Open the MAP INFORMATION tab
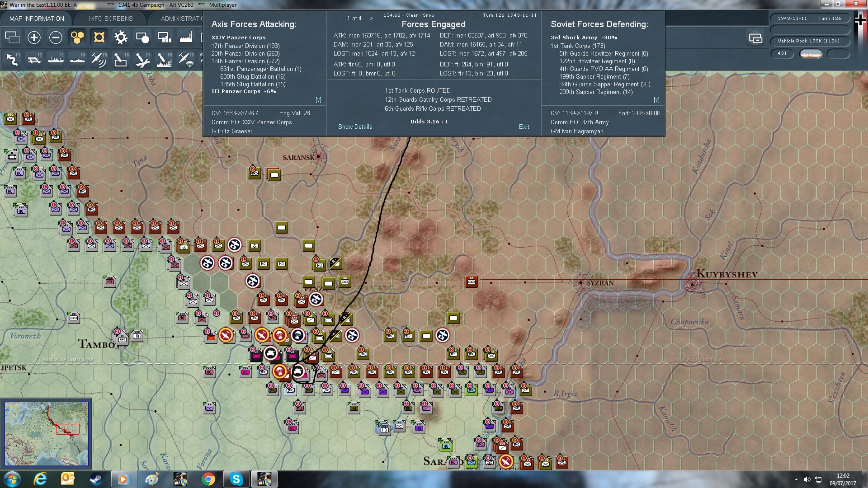The image size is (868, 488). coord(37,19)
